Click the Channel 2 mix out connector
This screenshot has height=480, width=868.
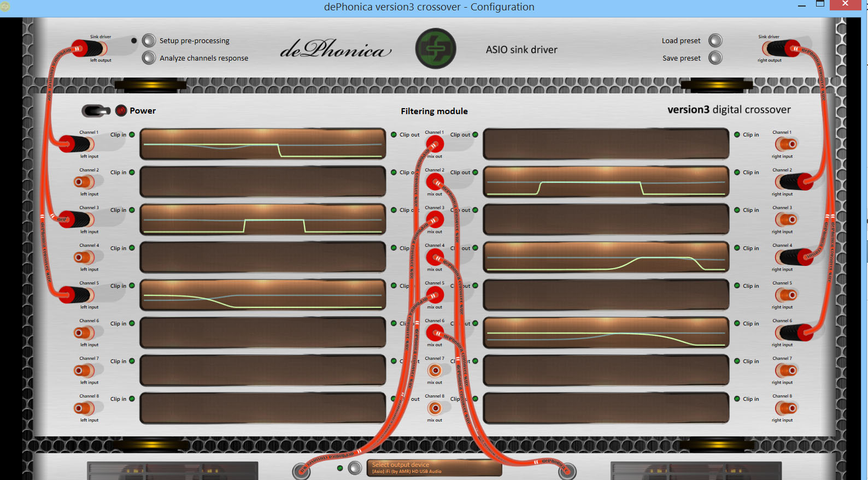tap(435, 182)
